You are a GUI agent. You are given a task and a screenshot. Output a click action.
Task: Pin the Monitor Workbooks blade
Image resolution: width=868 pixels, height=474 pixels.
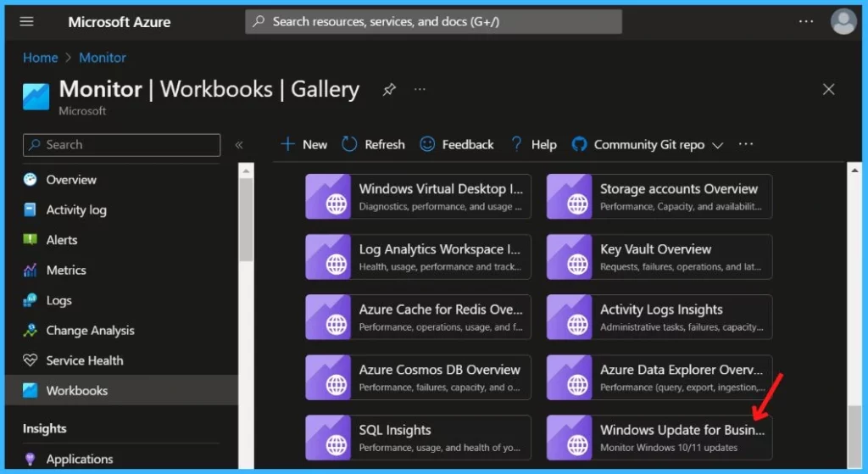(389, 89)
